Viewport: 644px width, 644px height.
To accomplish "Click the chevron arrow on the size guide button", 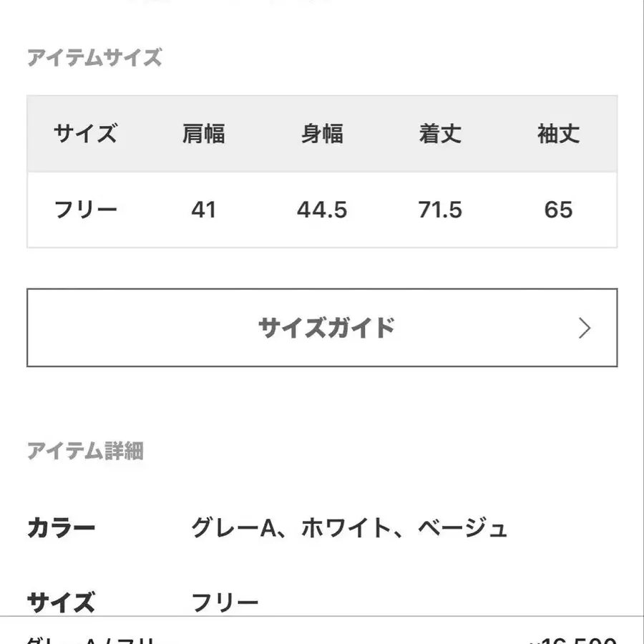I will click(585, 328).
